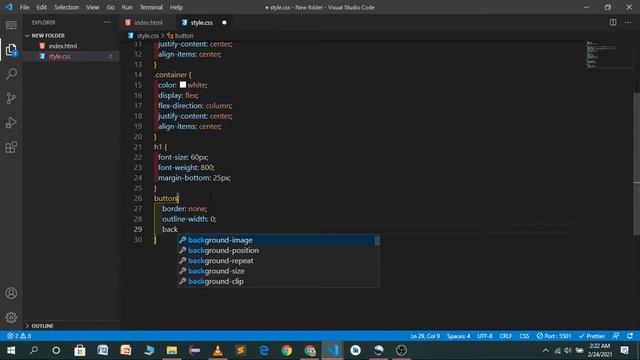Click the Port: 5501 Live Server status

554,336
